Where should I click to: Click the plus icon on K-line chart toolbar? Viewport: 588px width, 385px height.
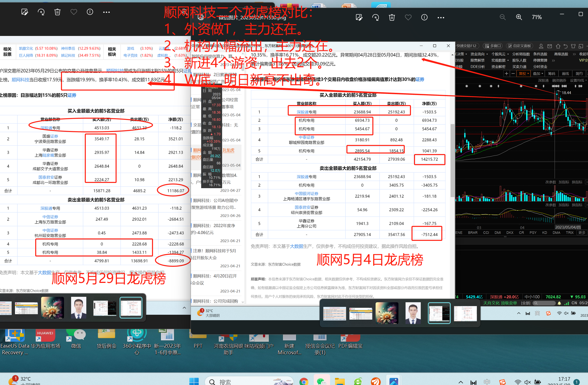click(506, 74)
